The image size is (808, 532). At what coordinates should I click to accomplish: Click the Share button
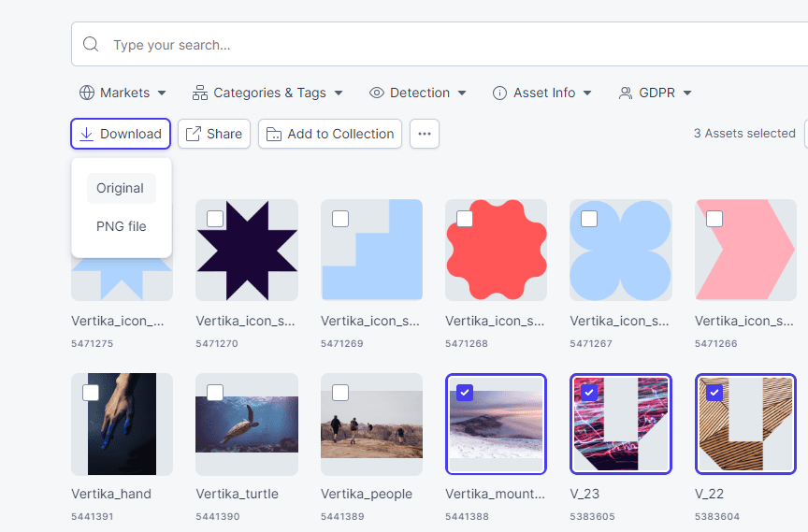click(x=214, y=134)
